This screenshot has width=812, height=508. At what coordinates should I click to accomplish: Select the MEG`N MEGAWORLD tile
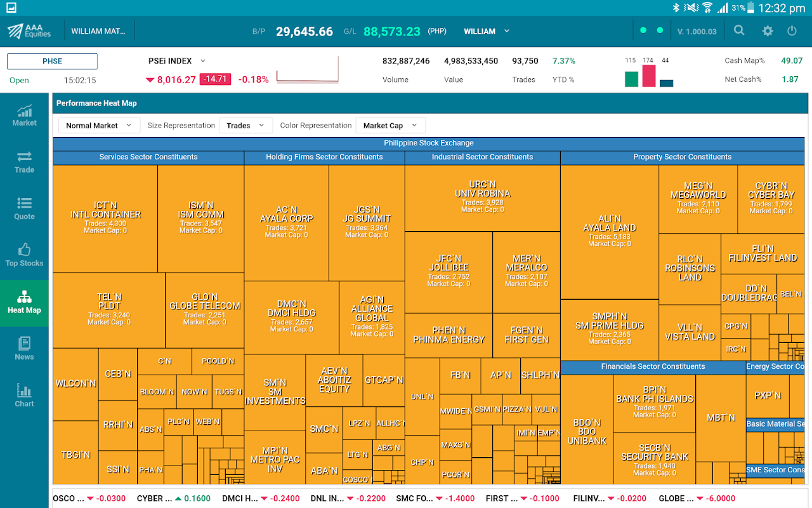[x=698, y=199]
